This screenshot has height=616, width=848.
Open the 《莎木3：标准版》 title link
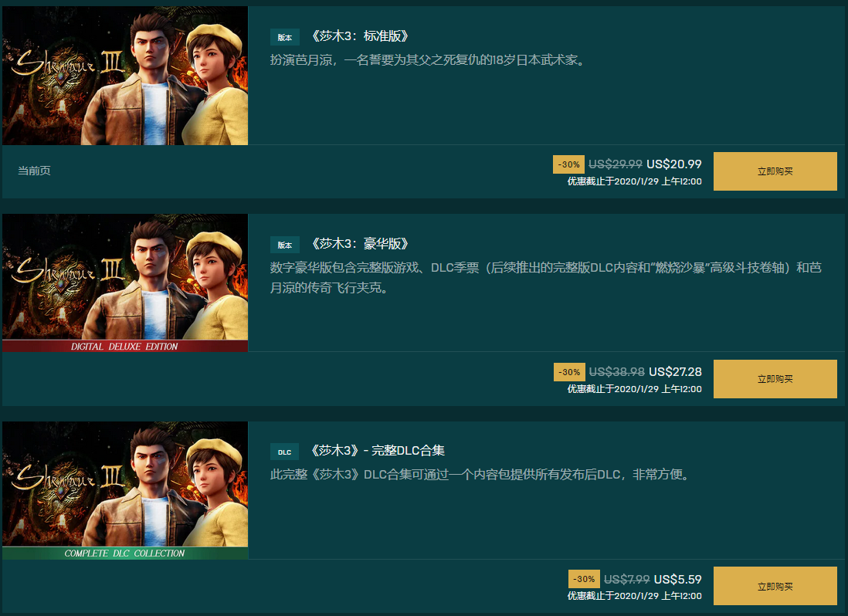[360, 36]
